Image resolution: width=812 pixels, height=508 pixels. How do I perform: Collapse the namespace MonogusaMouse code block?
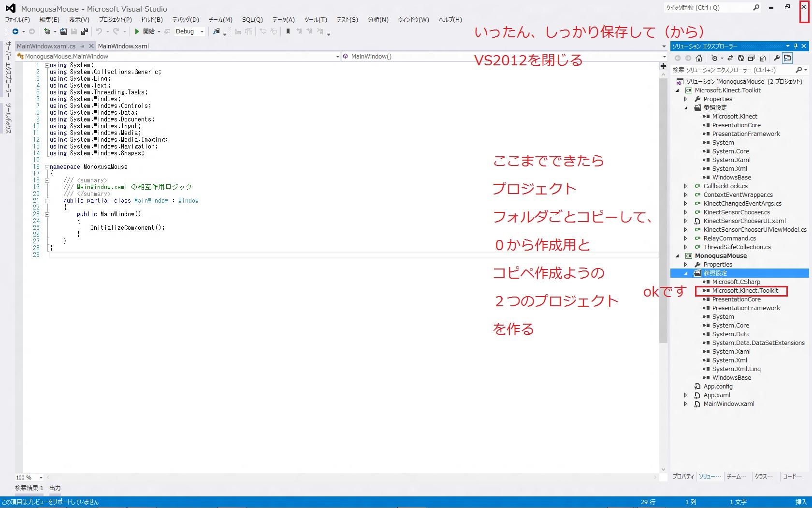click(x=47, y=167)
